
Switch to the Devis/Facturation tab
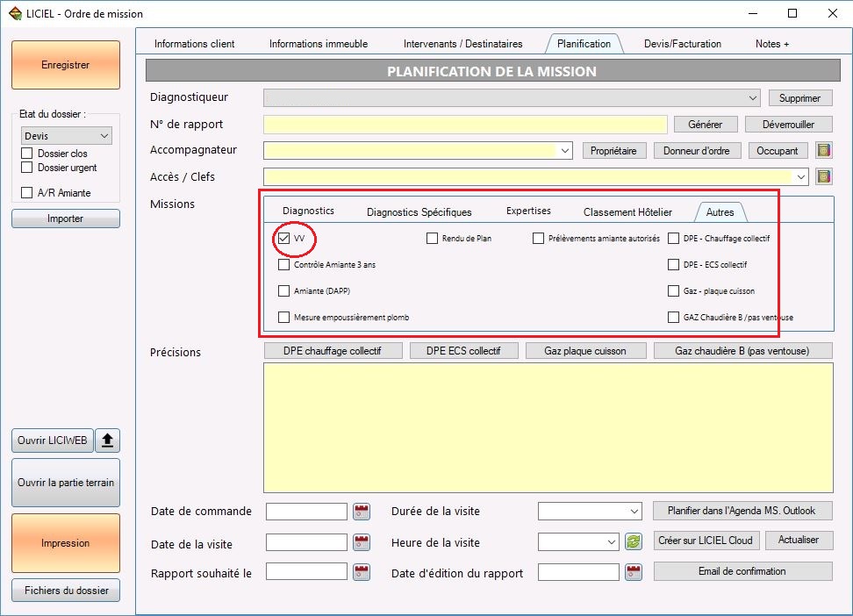(682, 44)
